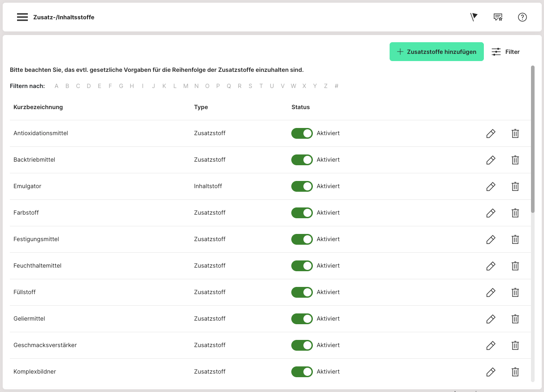Sort by Kurzbezeichnung column header

[x=38, y=107]
